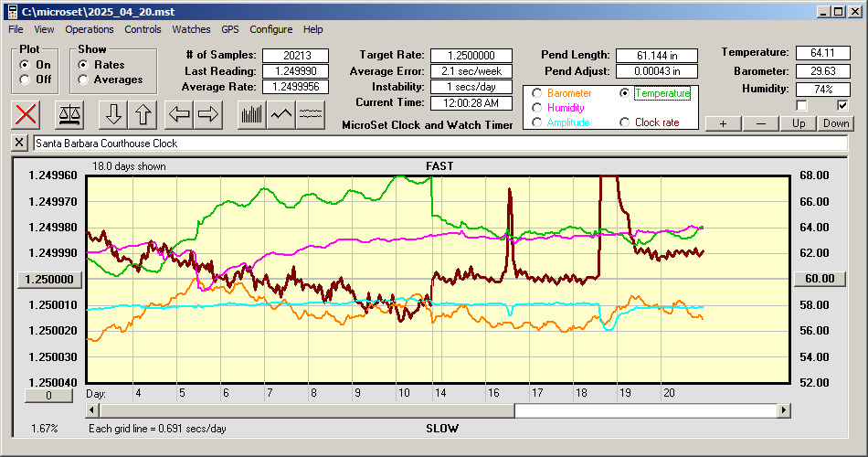
Task: Select the vertical bars graph icon
Action: [251, 114]
